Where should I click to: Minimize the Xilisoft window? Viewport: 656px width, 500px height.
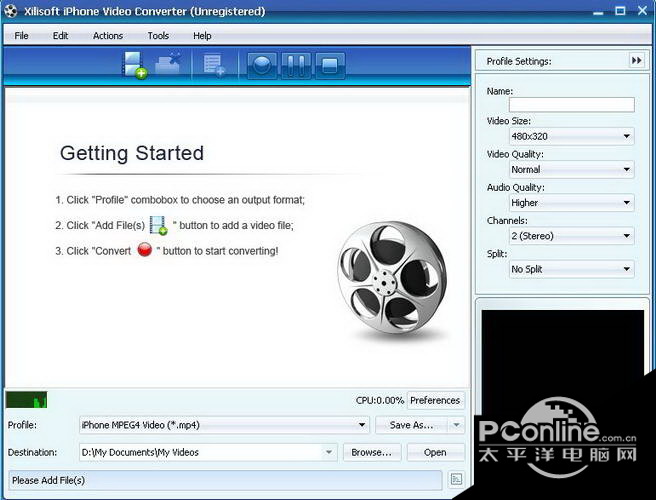point(598,11)
